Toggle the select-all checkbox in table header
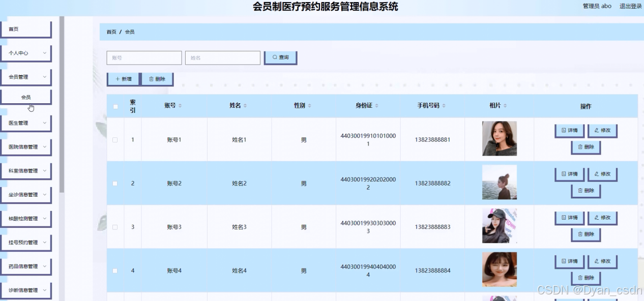 (115, 106)
